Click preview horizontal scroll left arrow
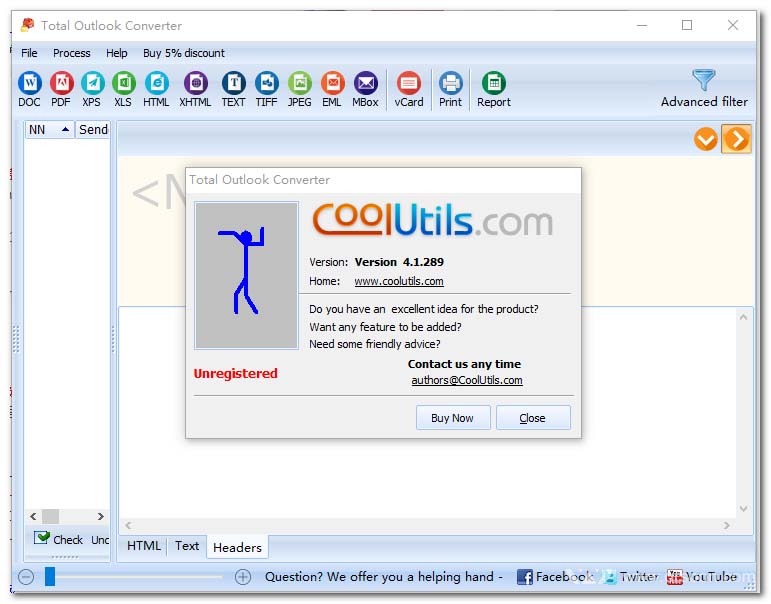This screenshot has width=771, height=604. pos(128,525)
